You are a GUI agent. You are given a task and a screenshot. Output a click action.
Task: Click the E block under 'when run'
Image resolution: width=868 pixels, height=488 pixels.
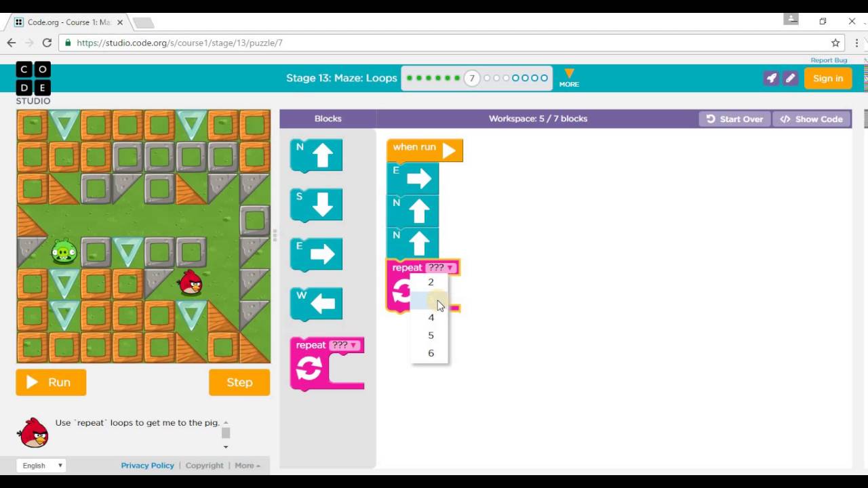pos(413,178)
